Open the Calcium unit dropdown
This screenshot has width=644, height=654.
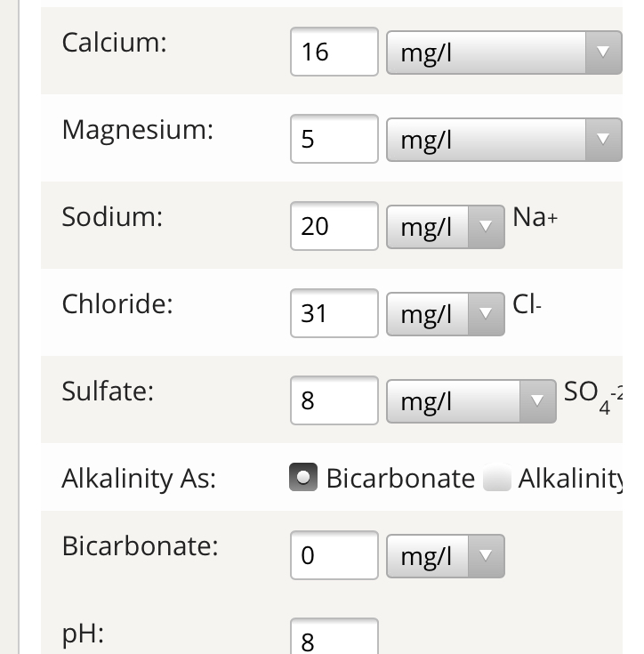pos(503,52)
